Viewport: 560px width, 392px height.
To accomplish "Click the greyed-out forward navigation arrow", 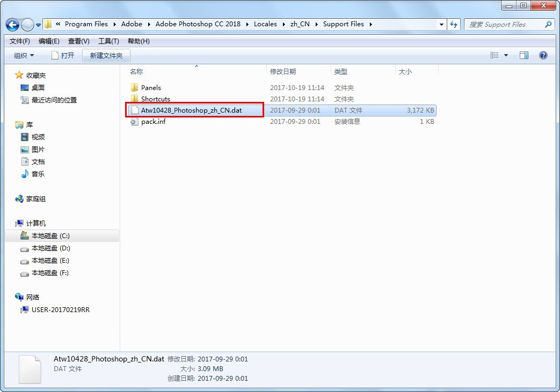I will 27,25.
